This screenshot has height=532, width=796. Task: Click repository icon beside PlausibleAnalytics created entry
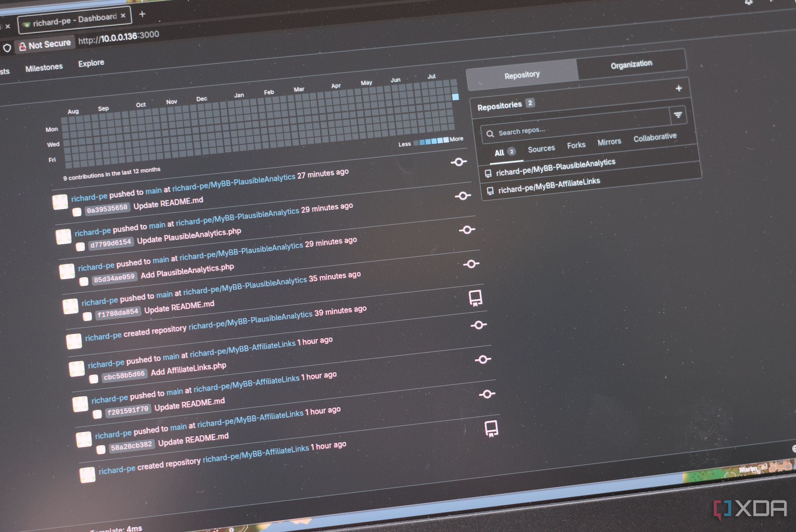(475, 298)
